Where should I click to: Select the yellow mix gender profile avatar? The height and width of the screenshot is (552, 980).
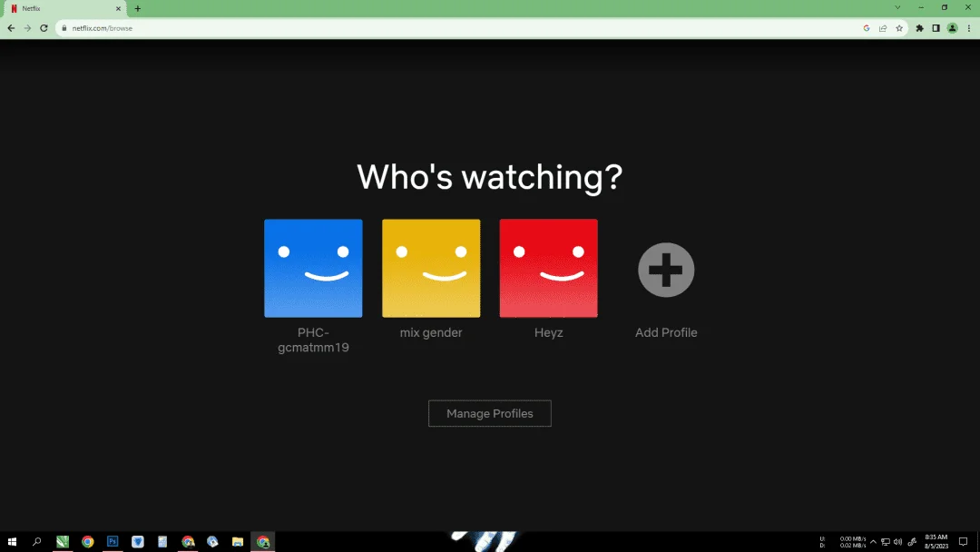click(x=431, y=268)
